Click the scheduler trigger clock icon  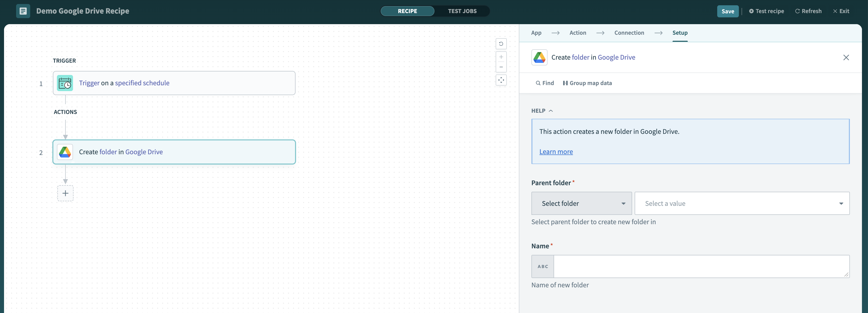click(x=65, y=83)
